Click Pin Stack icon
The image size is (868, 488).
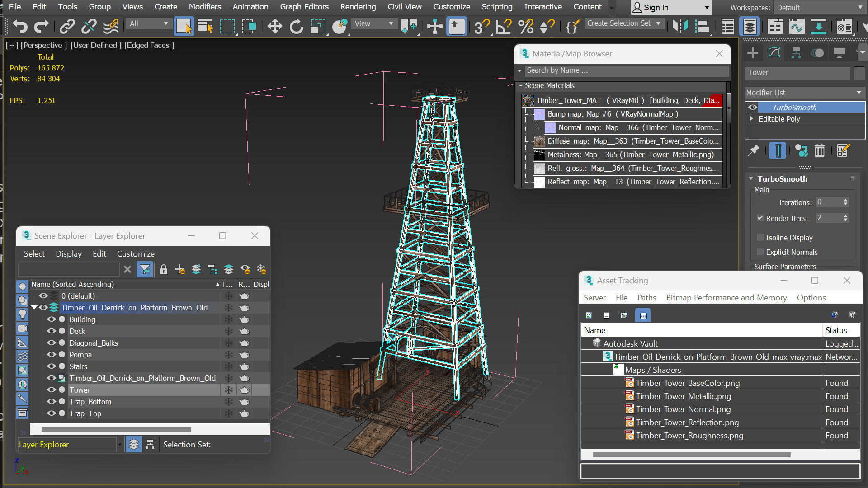753,150
